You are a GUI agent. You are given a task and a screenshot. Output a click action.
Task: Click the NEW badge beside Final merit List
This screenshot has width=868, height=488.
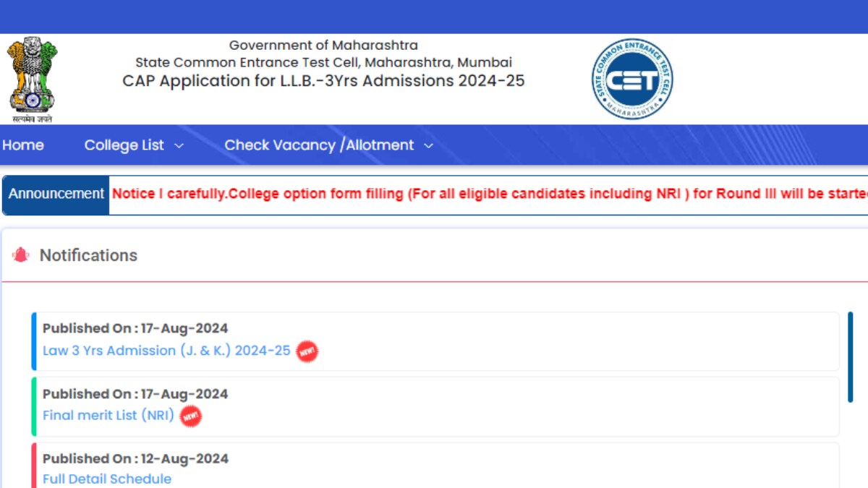(191, 416)
